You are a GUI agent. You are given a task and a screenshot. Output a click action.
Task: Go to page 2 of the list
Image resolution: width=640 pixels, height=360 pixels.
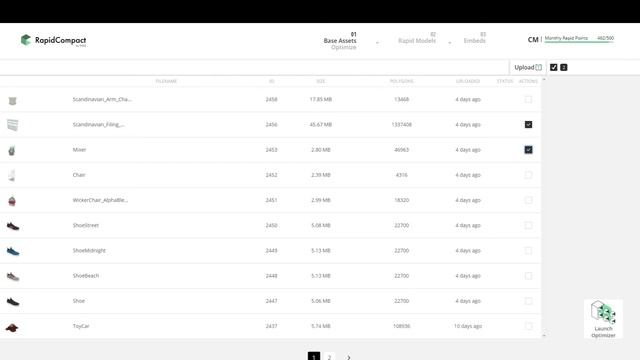329,356
